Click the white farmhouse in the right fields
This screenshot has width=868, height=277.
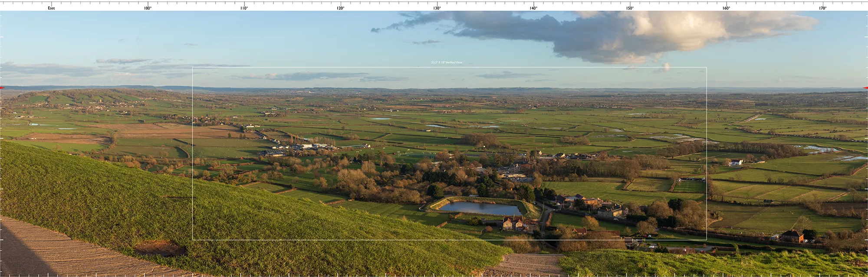point(736,163)
